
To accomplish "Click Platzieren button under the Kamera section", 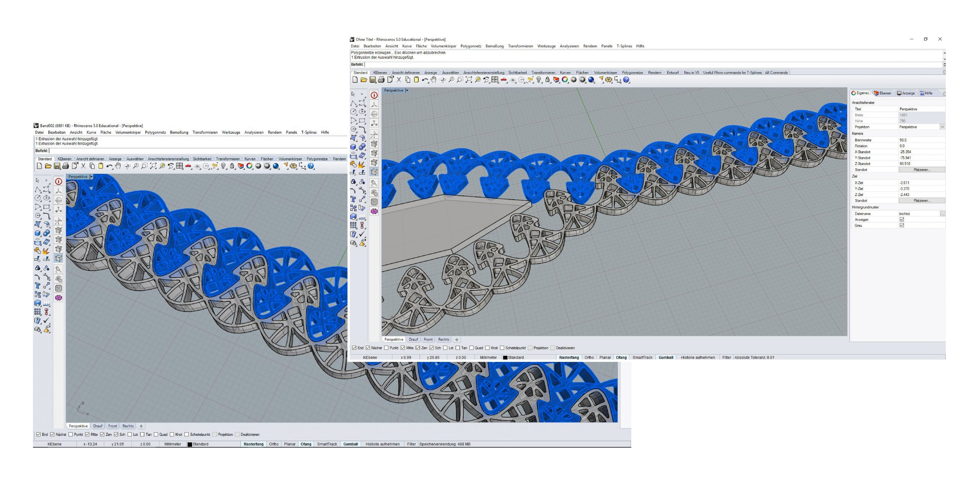I will tap(922, 170).
